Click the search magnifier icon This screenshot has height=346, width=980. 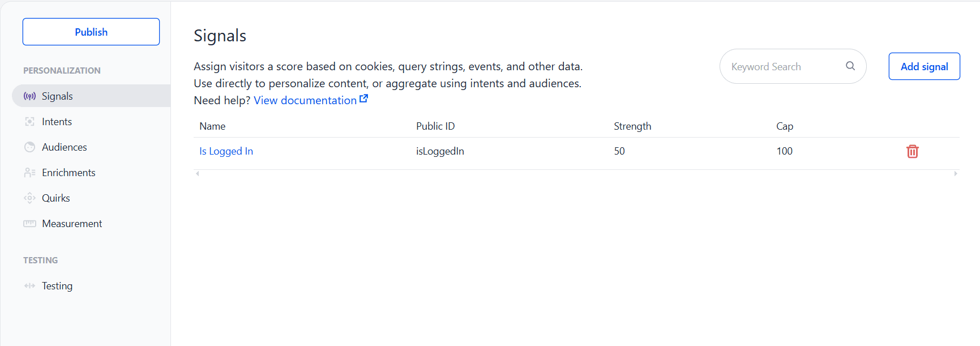pos(850,66)
